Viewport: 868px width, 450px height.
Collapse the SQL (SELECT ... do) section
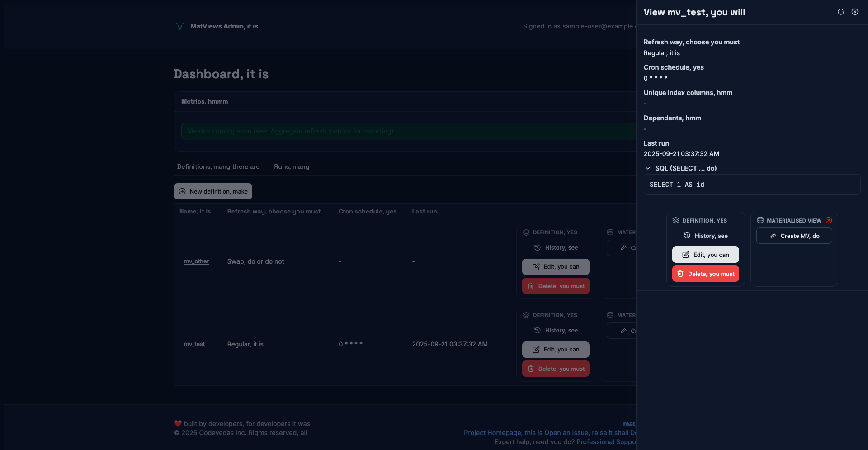coord(648,168)
